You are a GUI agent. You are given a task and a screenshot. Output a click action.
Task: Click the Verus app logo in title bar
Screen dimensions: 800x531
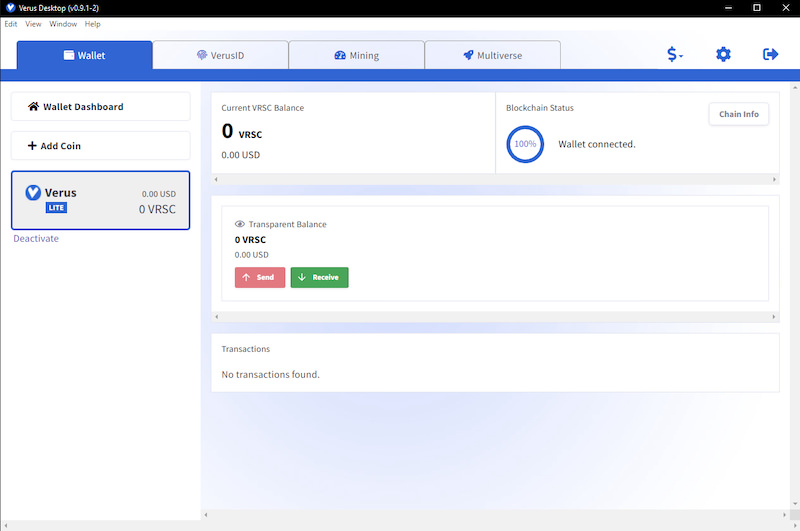click(10, 8)
